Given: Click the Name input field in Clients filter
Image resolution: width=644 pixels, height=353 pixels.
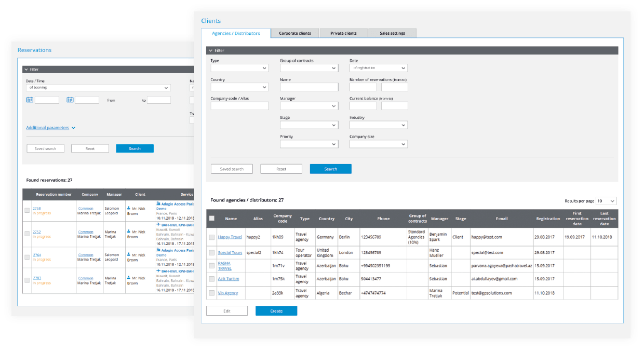Looking at the screenshot, I should 309,87.
